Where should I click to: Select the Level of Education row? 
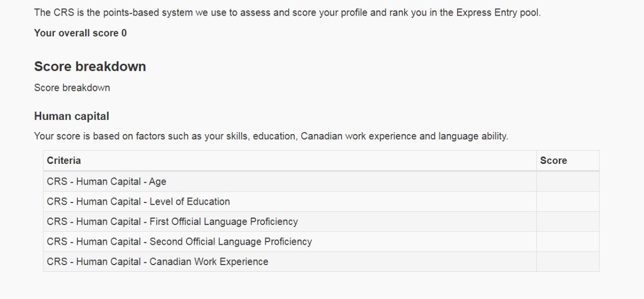321,201
